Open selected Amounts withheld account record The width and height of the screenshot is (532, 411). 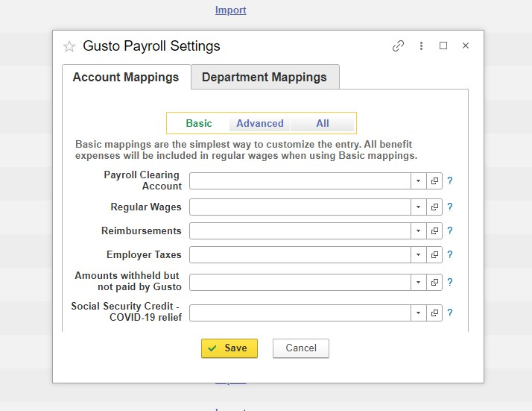coord(434,282)
